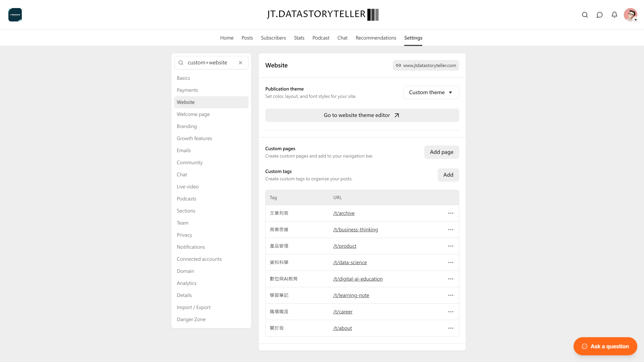
Task: Click the Add page button
Action: 442,152
